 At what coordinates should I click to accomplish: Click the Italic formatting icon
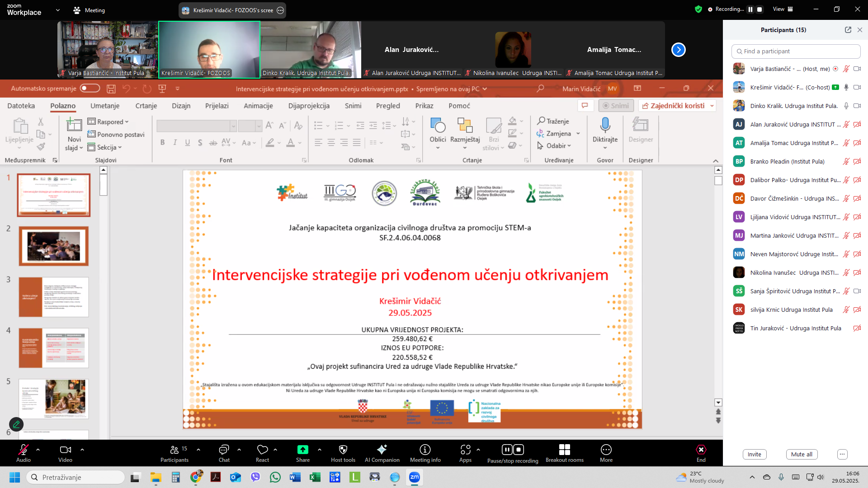[175, 143]
